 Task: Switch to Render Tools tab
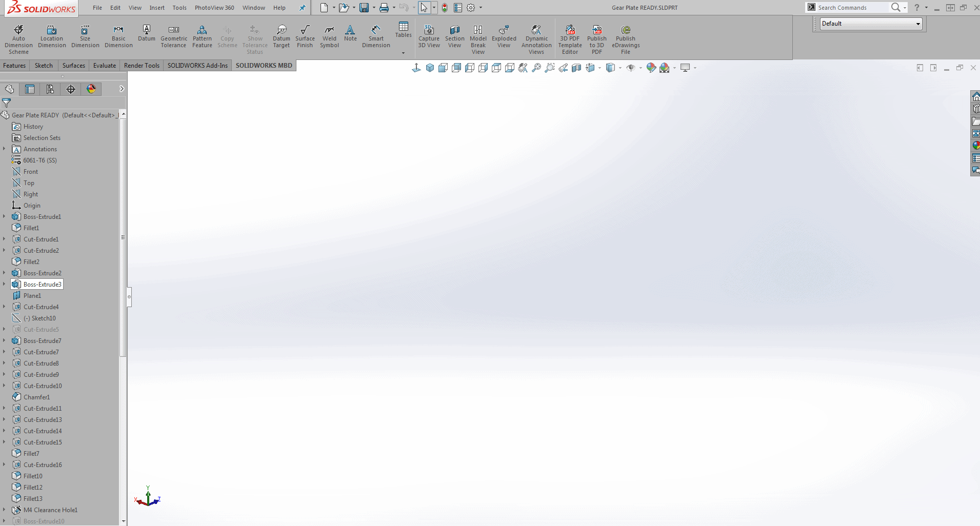142,66
